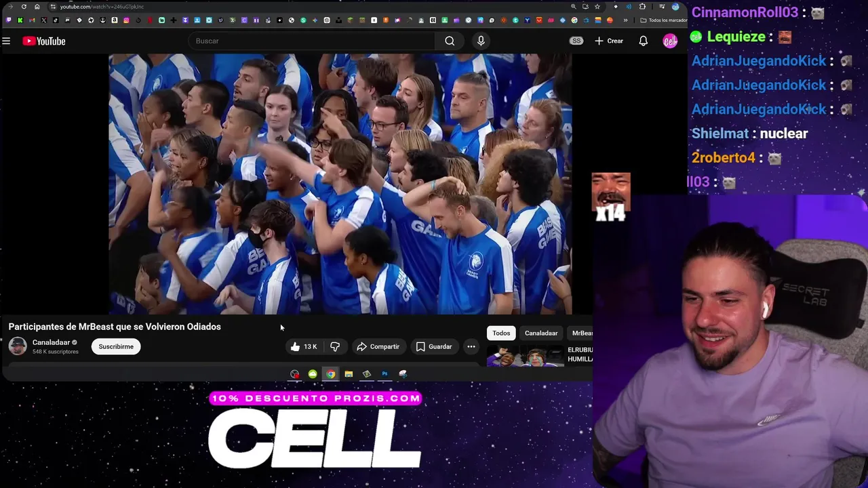
Task: Open the Canaladaar channel name link
Action: pyautogui.click(x=52, y=342)
